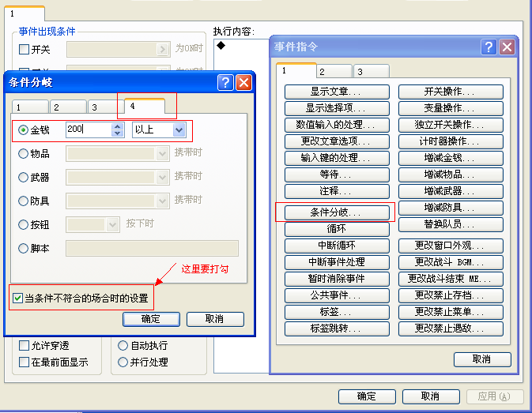532x413 pixels.
Task: Choose 输入键的处理 command
Action: (x=337, y=158)
